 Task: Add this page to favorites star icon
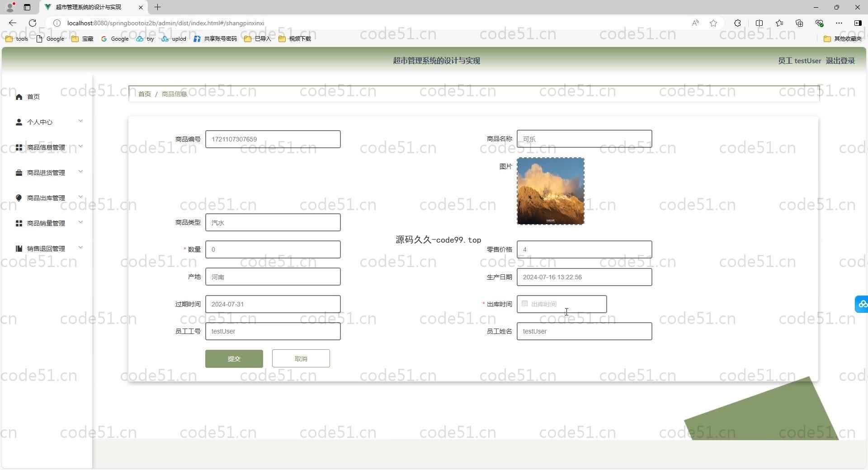713,23
